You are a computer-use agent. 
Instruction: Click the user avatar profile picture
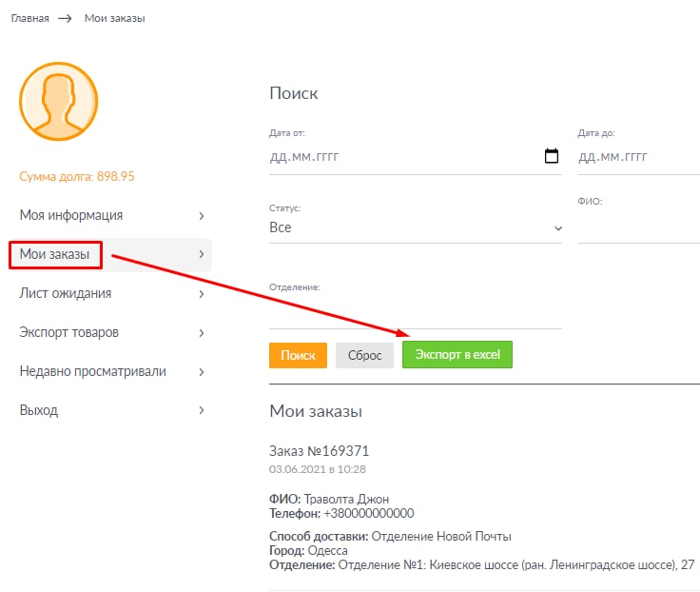[x=59, y=102]
